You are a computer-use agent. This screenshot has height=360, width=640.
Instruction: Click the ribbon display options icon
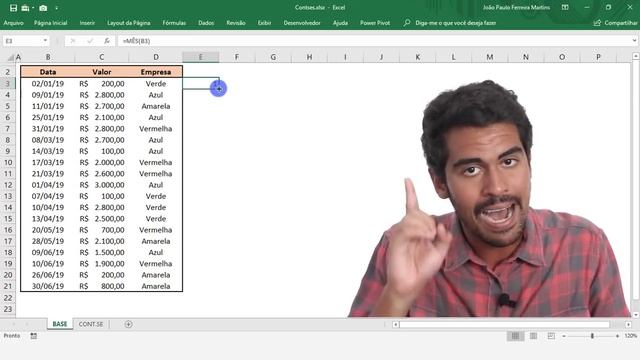tap(565, 7)
